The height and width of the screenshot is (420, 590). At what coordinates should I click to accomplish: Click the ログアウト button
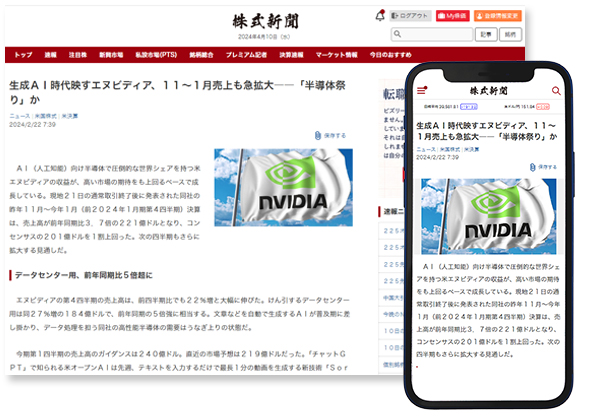tap(410, 16)
